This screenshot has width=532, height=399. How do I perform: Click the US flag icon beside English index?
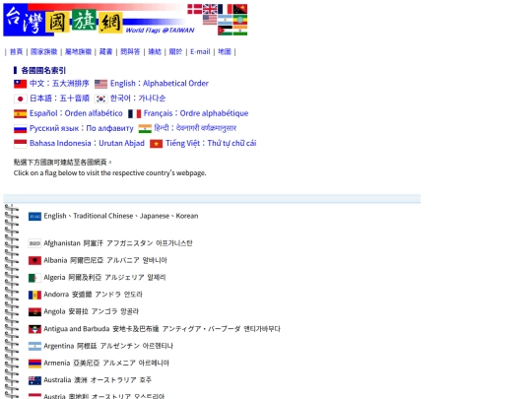pos(100,84)
